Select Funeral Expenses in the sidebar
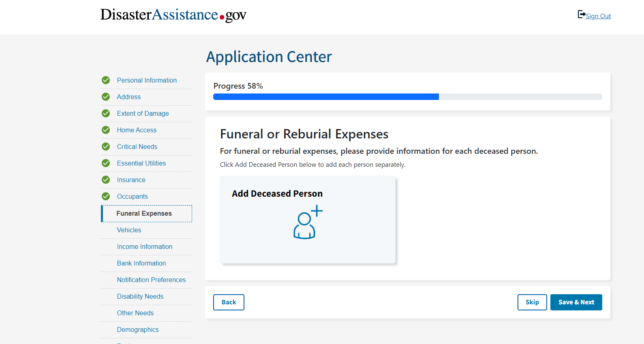644x344 pixels. (x=144, y=213)
